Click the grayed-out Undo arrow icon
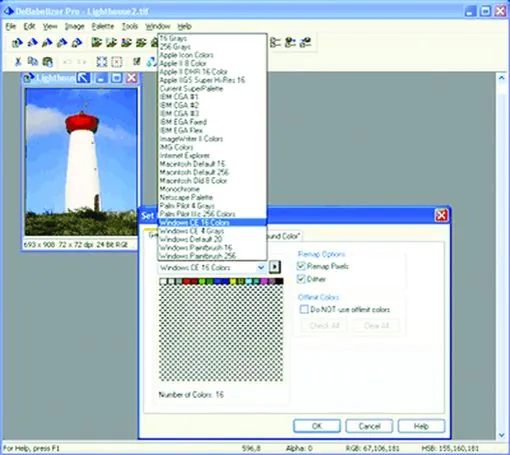 pos(67,62)
